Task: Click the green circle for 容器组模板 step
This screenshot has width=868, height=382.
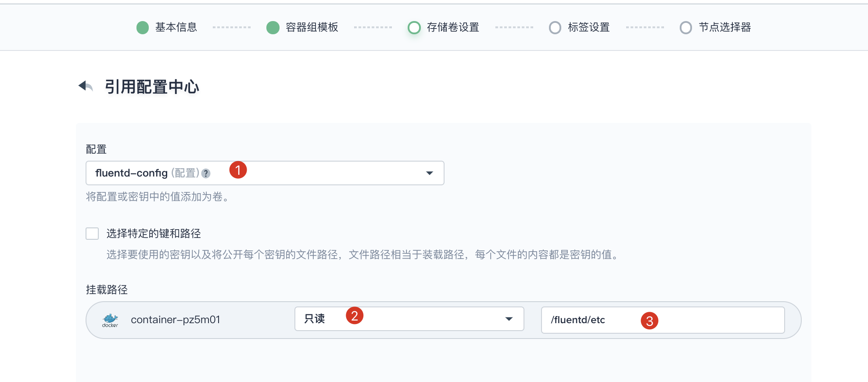Action: pyautogui.click(x=273, y=28)
